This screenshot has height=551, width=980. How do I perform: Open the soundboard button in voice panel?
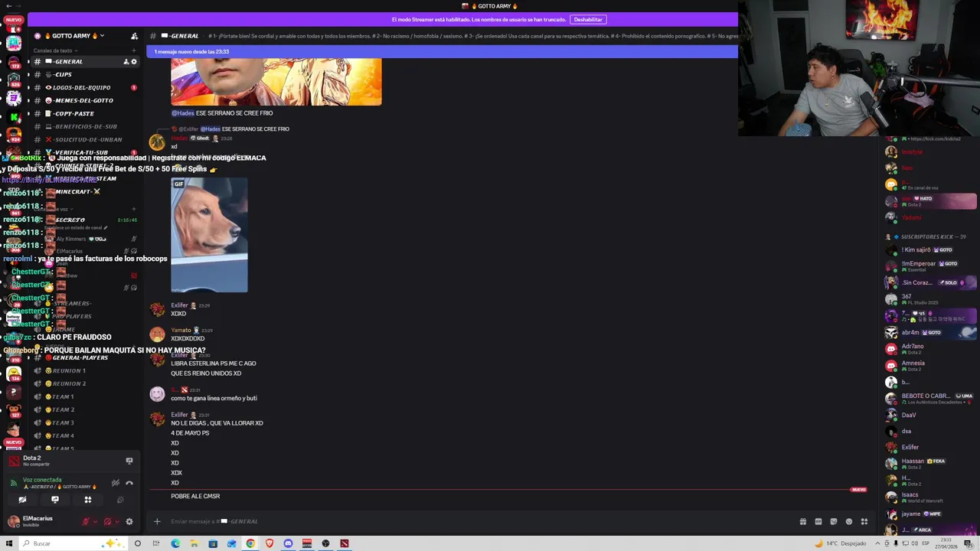[x=120, y=500]
